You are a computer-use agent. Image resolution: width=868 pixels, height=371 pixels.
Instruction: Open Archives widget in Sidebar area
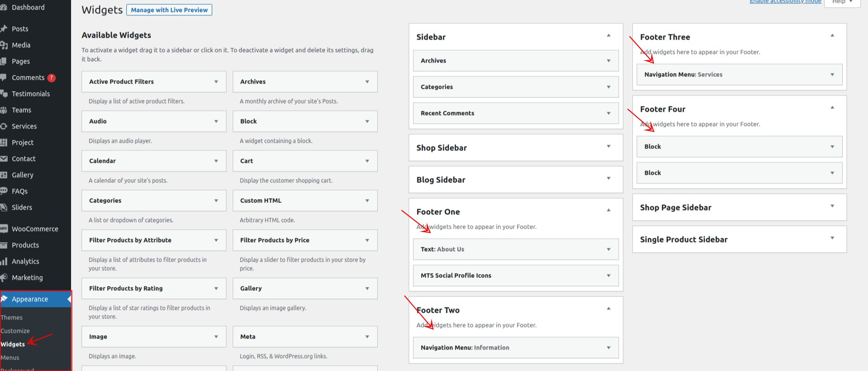pos(516,61)
